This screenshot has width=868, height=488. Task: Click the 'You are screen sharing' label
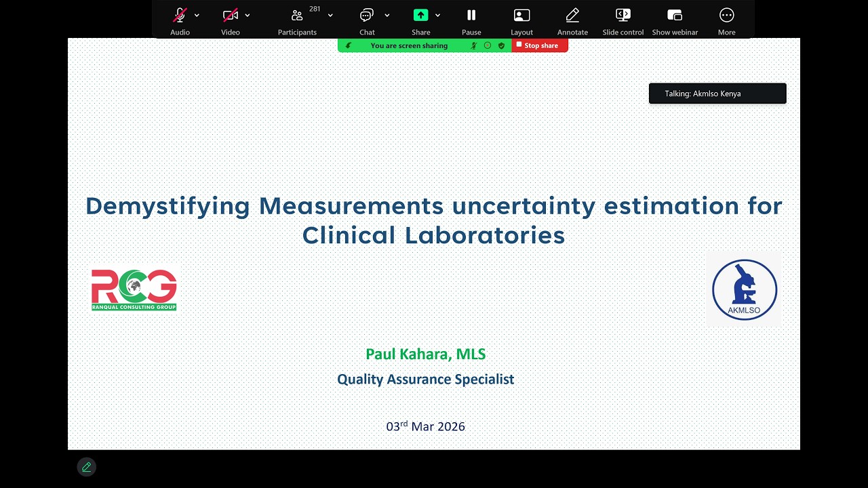[409, 45]
